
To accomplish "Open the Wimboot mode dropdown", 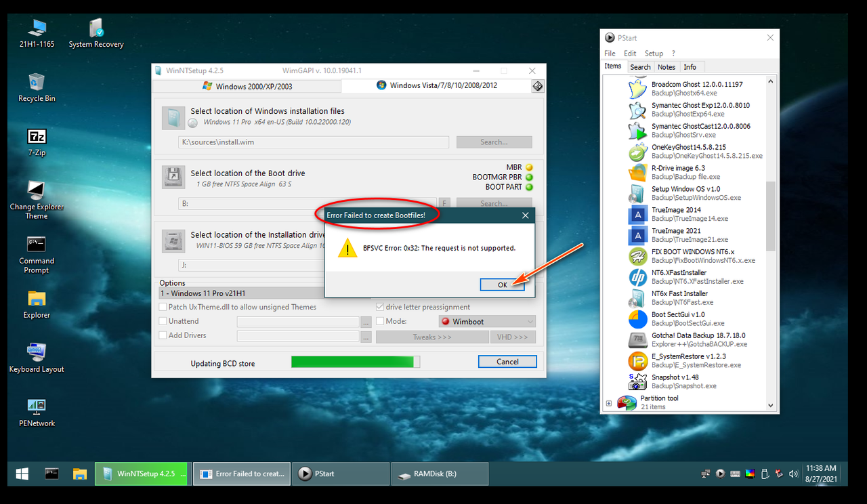I will pyautogui.click(x=487, y=321).
